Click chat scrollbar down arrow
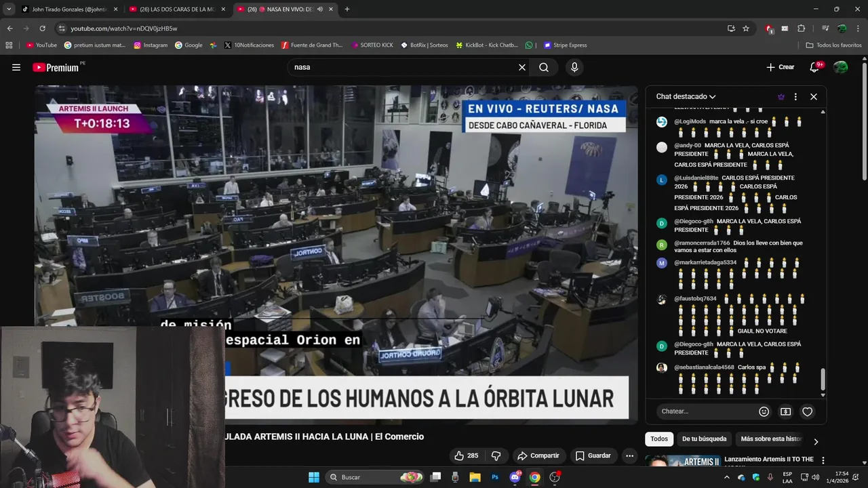Image resolution: width=868 pixels, height=488 pixels. click(x=823, y=395)
